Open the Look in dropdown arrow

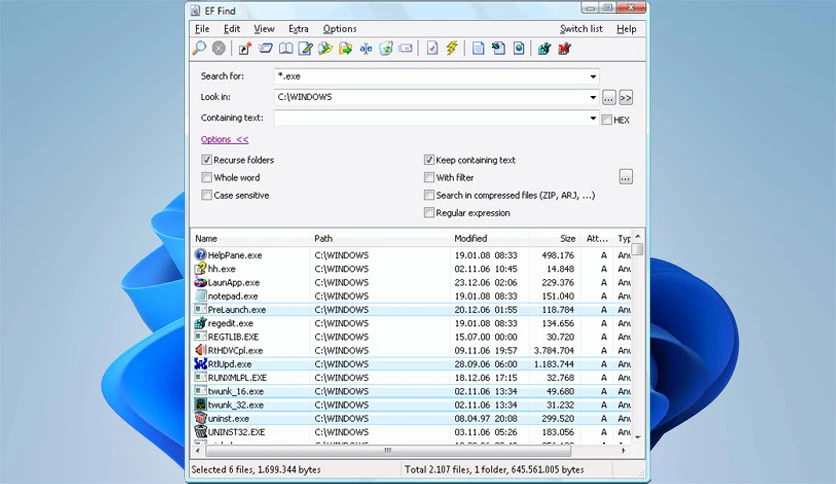click(x=592, y=97)
